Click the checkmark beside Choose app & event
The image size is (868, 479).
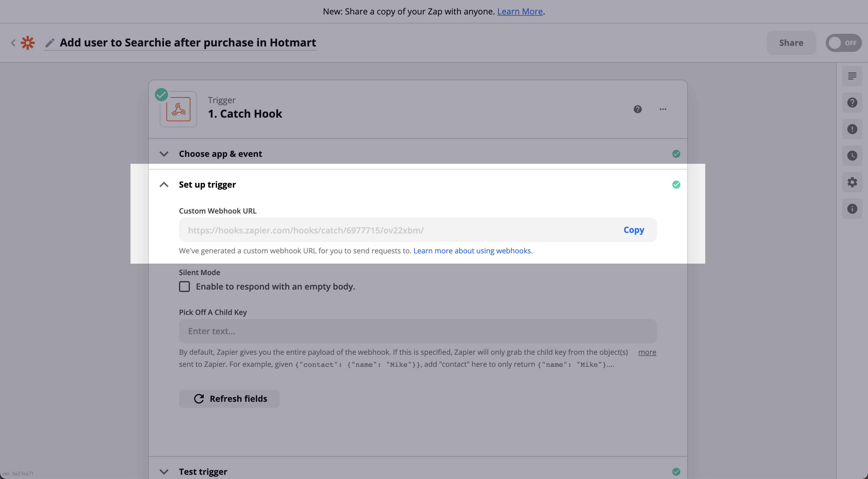click(x=676, y=154)
